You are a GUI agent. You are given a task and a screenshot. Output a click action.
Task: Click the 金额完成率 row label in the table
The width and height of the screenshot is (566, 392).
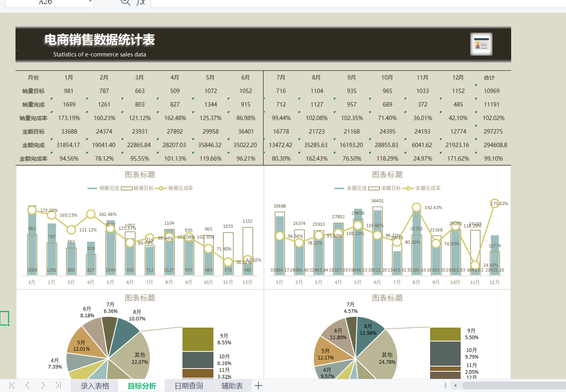click(33, 159)
